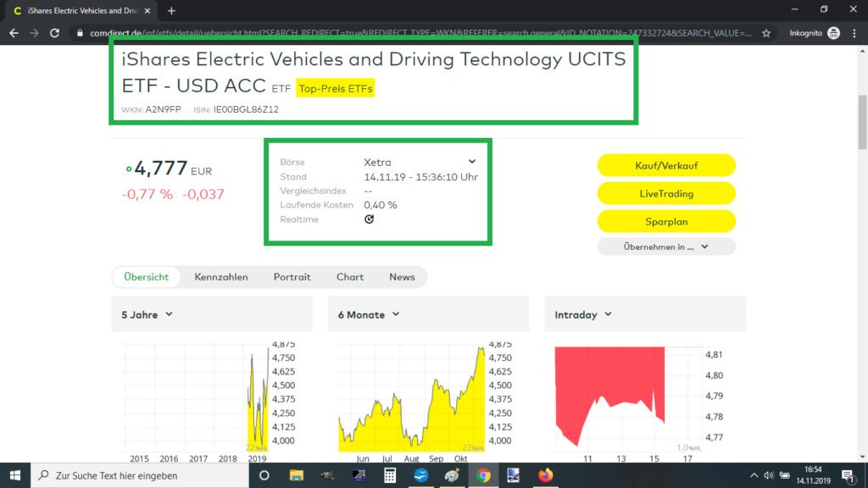The height and width of the screenshot is (488, 868).
Task: Change the 6 Monate chart period
Action: click(369, 314)
